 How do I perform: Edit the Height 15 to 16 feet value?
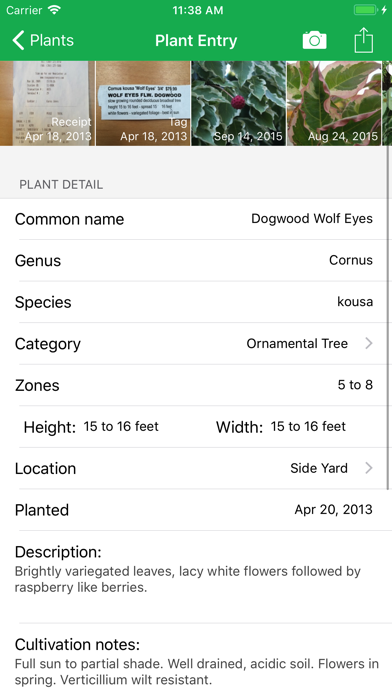(121, 426)
